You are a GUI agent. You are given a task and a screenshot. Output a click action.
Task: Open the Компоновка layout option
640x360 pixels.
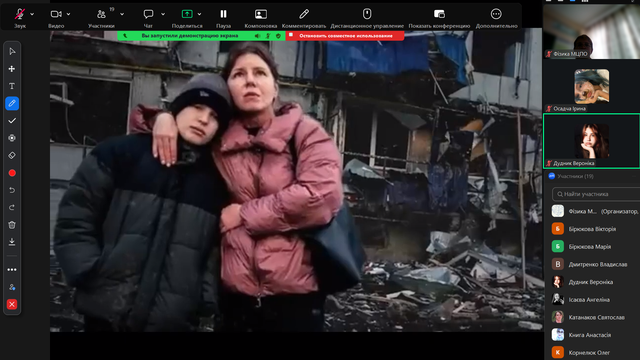(x=261, y=14)
